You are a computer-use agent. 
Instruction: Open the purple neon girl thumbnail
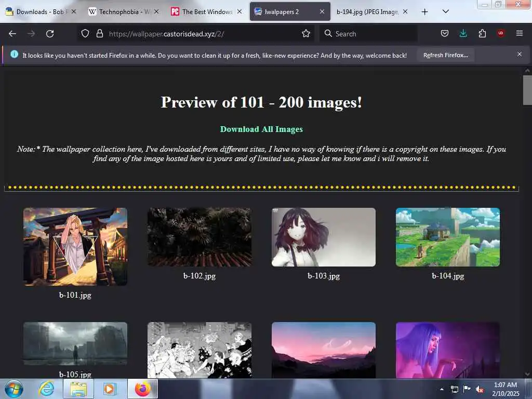pyautogui.click(x=448, y=350)
